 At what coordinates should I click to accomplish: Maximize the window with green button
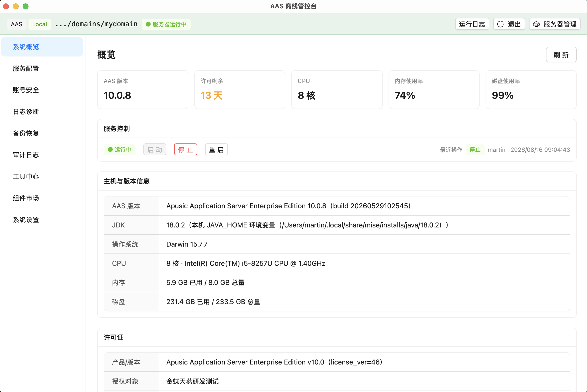click(26, 6)
